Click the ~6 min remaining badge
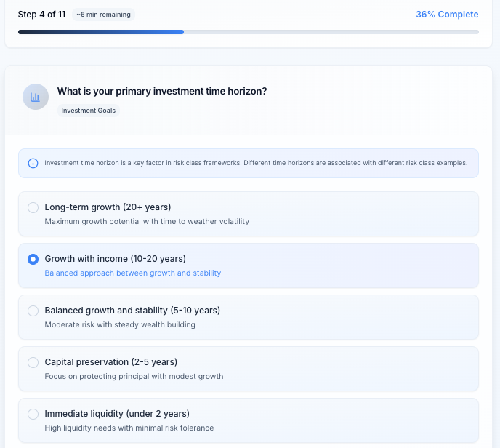This screenshot has height=448, width=500. pos(103,15)
